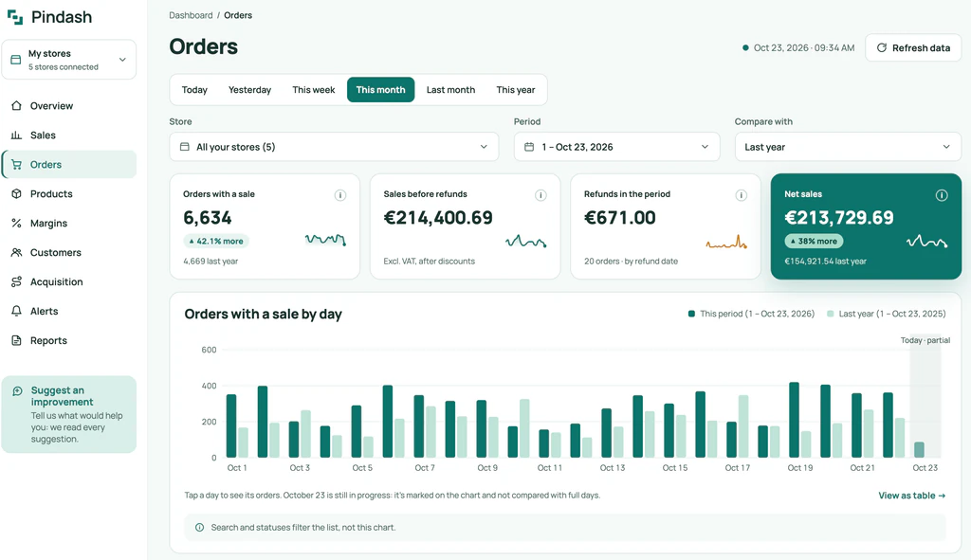971x560 pixels.
Task: Click the 38% more badge
Action: click(x=814, y=242)
